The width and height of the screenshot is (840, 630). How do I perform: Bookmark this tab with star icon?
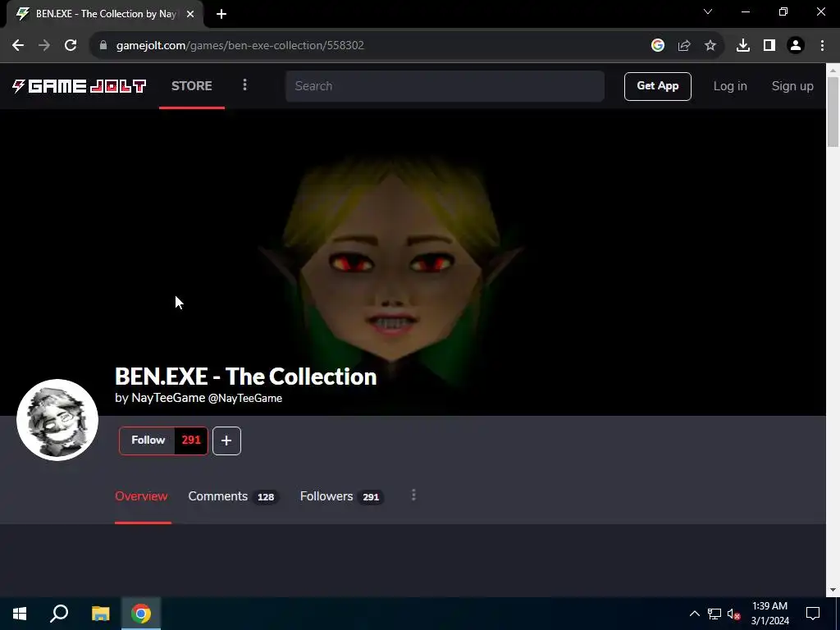pos(710,46)
